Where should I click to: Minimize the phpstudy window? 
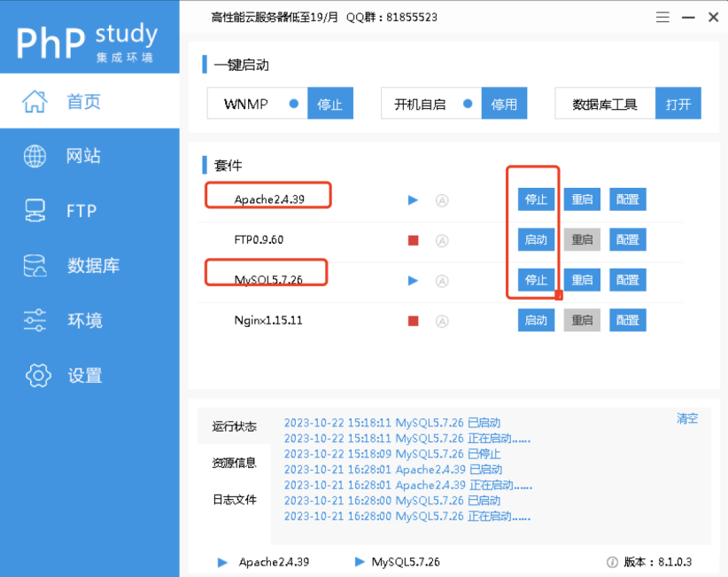[x=688, y=18]
